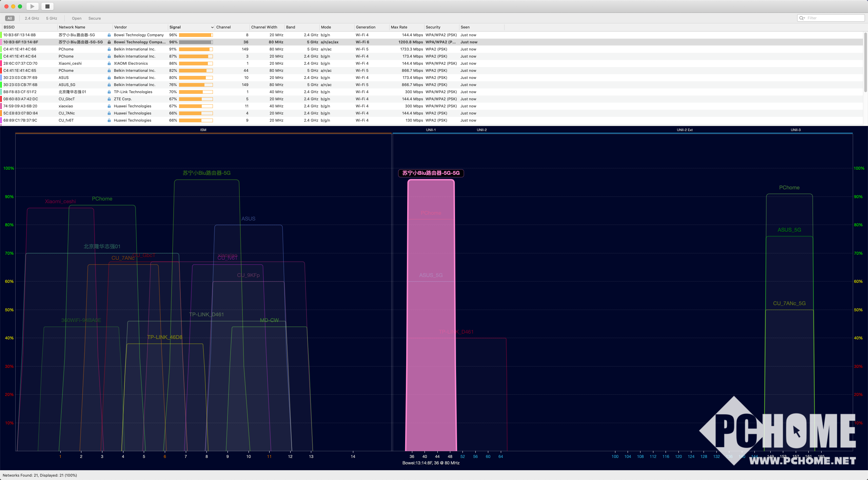This screenshot has height=480, width=868.
Task: Click lock icon for CU_GbcT row
Action: pyautogui.click(x=109, y=99)
